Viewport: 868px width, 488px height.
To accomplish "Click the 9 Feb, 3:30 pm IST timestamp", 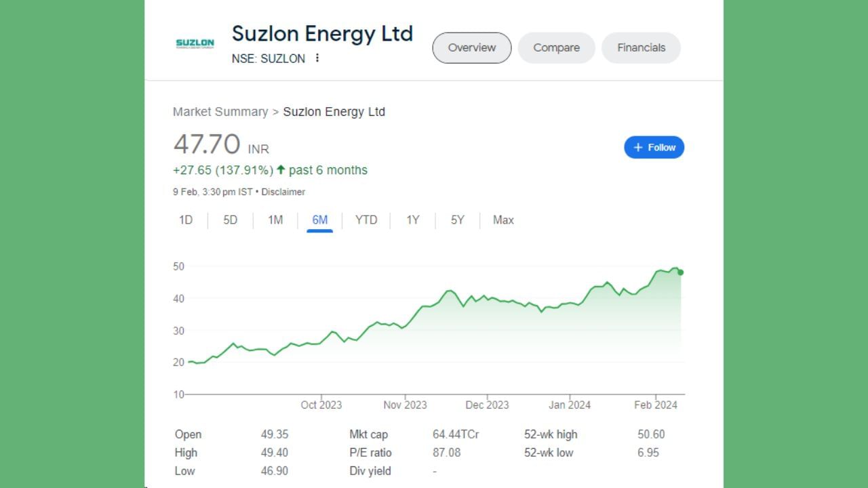I will (212, 192).
